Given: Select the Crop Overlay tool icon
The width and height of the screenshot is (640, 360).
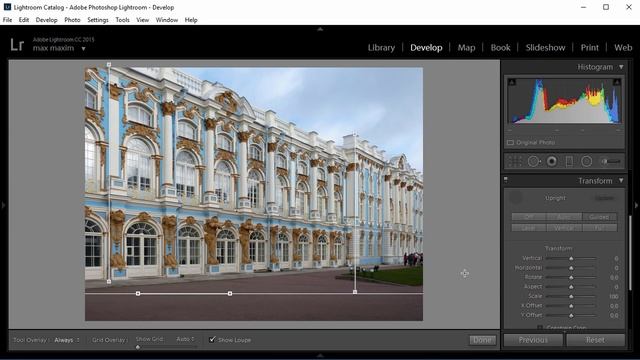Looking at the screenshot, I should 515,161.
